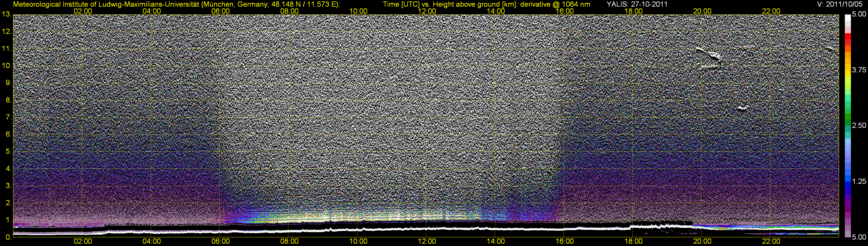Click the 'derivative @ 1064 nm' plot title
Viewport: 868px width, 246px height.
555,4
